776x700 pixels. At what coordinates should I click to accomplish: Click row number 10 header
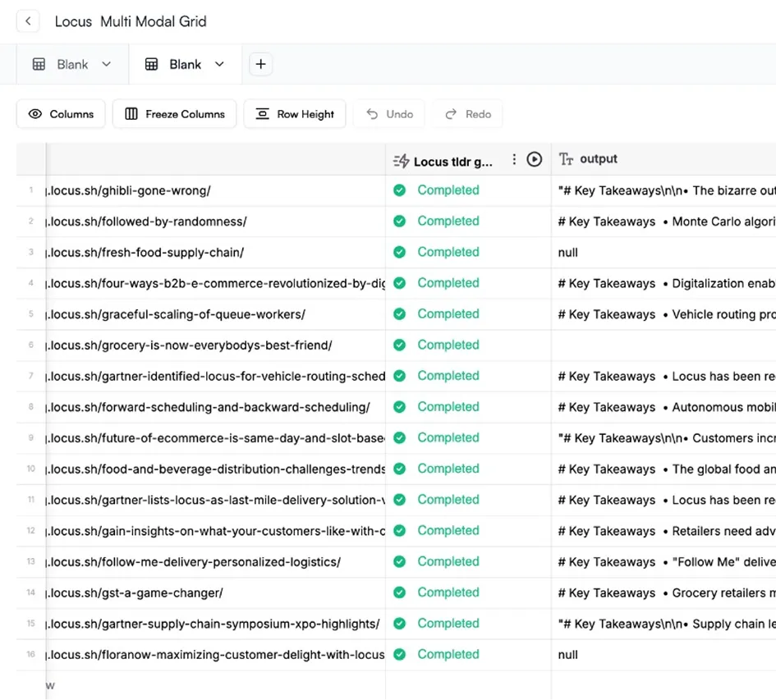pyautogui.click(x=30, y=469)
